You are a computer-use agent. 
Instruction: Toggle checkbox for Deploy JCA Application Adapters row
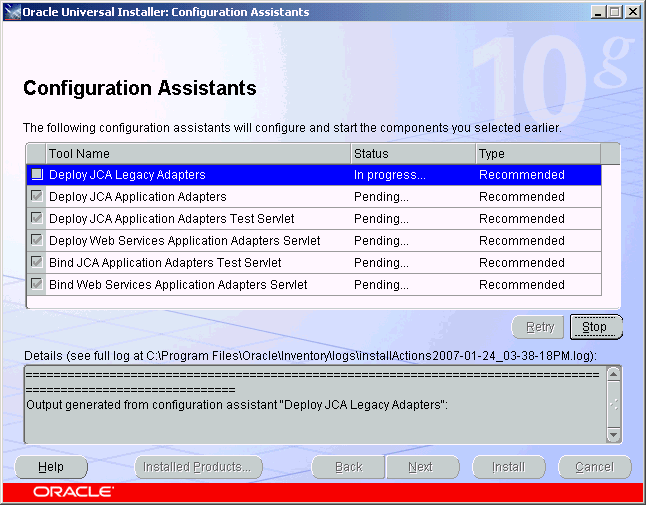[37, 196]
